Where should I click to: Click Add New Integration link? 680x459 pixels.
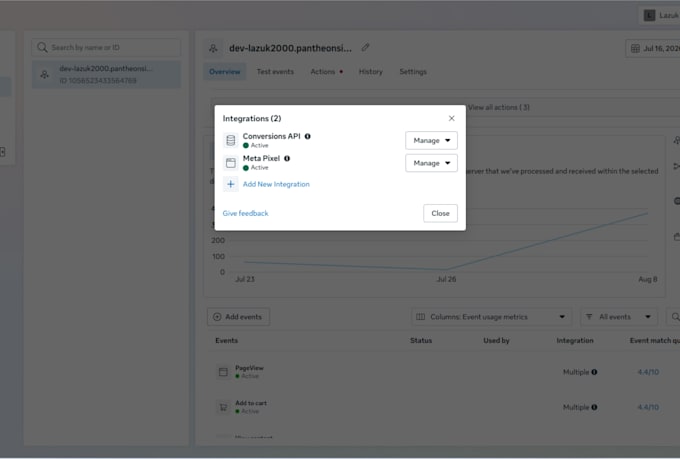276,184
